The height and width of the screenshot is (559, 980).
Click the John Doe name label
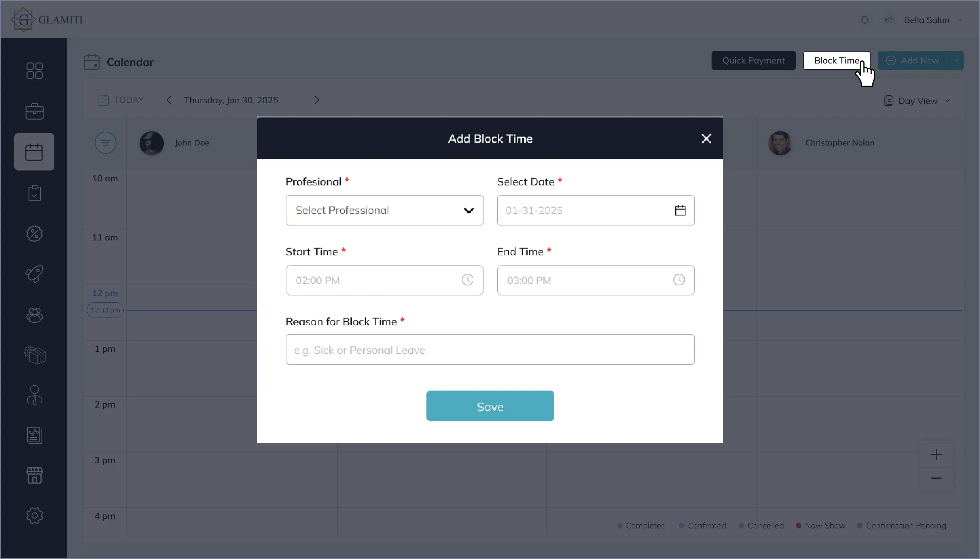[192, 143]
